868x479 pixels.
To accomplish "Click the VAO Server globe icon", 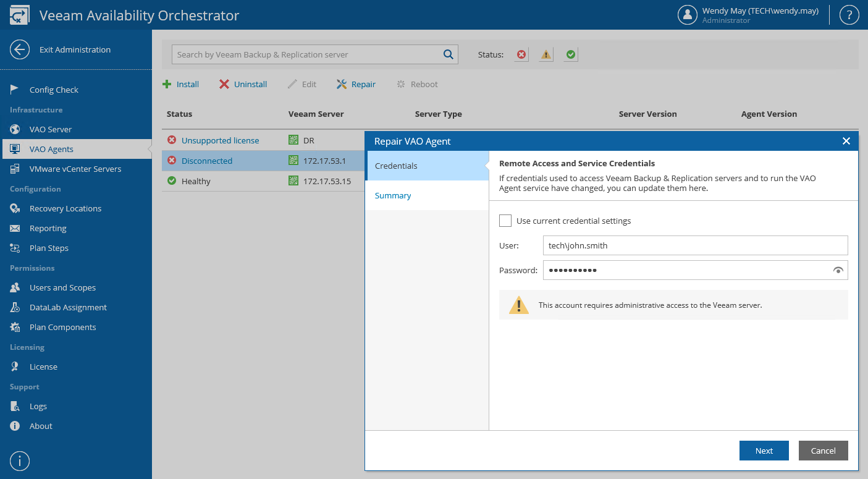I will (x=15, y=129).
